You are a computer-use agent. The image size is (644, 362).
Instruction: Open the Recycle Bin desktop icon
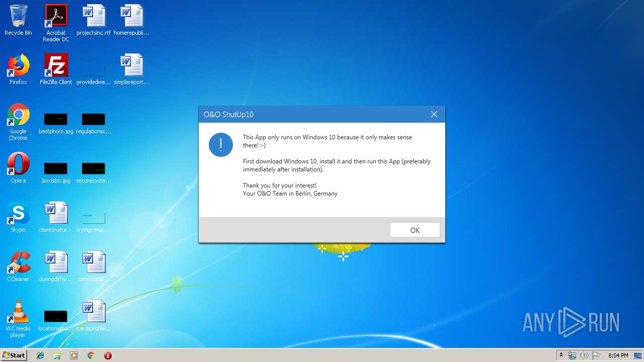click(18, 20)
